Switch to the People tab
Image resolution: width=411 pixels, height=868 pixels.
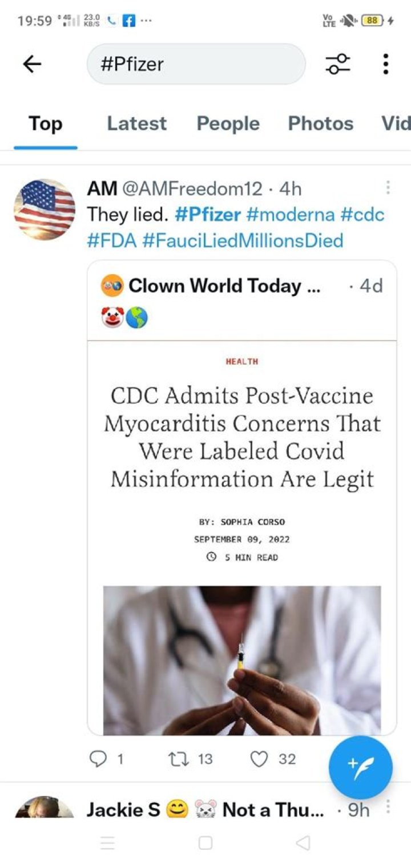pos(228,123)
